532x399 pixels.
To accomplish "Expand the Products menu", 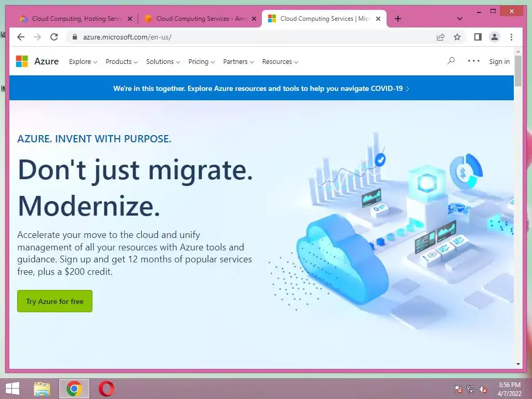I will point(122,62).
